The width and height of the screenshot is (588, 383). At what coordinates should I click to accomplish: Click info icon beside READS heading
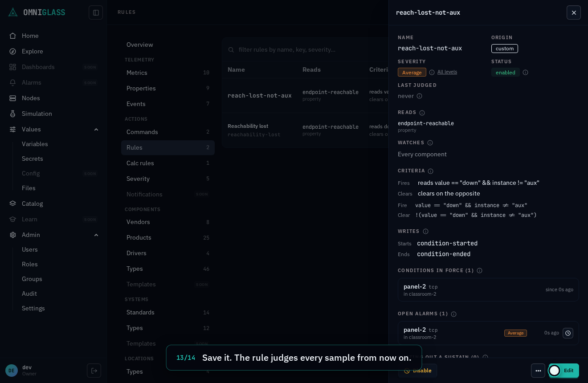[x=422, y=113]
